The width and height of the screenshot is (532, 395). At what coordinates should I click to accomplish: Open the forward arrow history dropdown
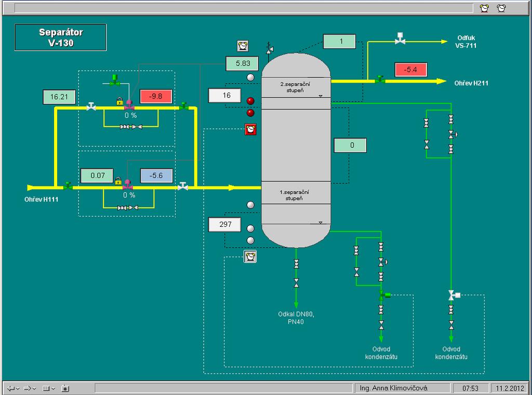34,389
